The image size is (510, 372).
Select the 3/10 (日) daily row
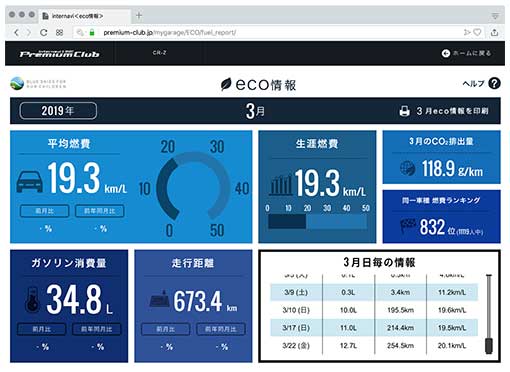(374, 310)
